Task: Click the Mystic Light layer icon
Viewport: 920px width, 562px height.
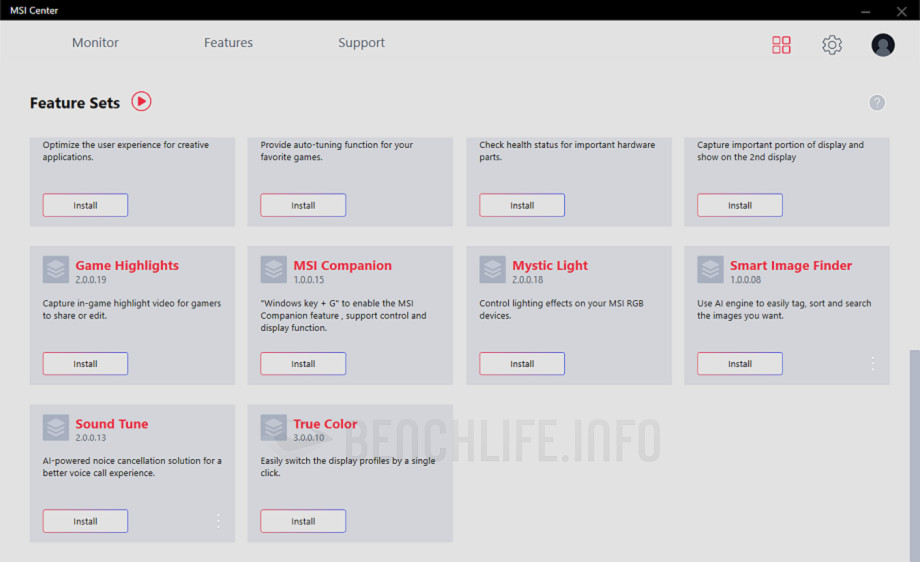Action: pos(492,270)
